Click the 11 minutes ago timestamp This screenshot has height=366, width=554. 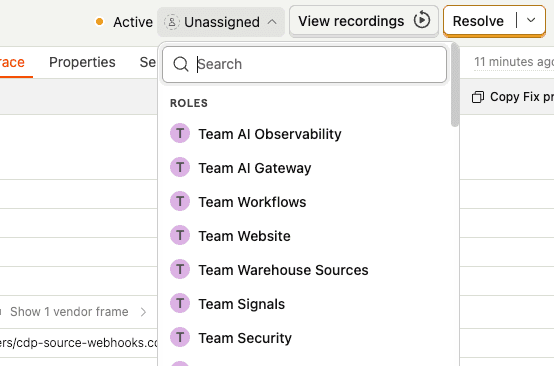(514, 62)
